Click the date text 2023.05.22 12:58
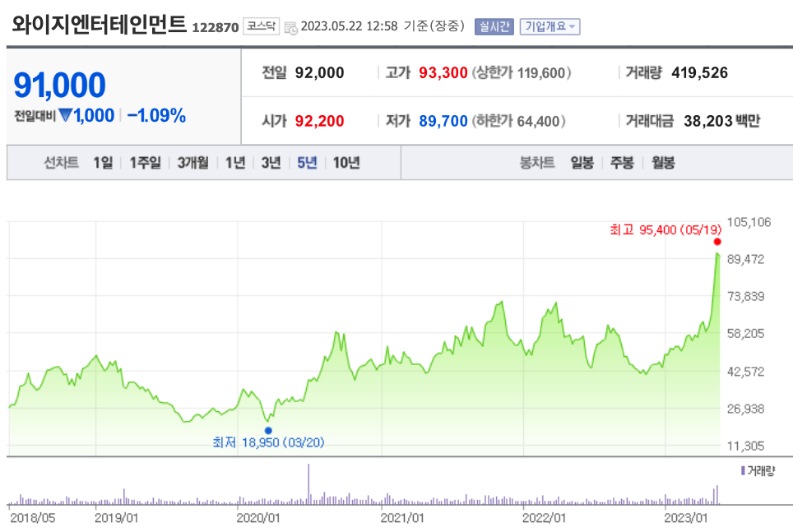The height and width of the screenshot is (532, 793). point(349,26)
